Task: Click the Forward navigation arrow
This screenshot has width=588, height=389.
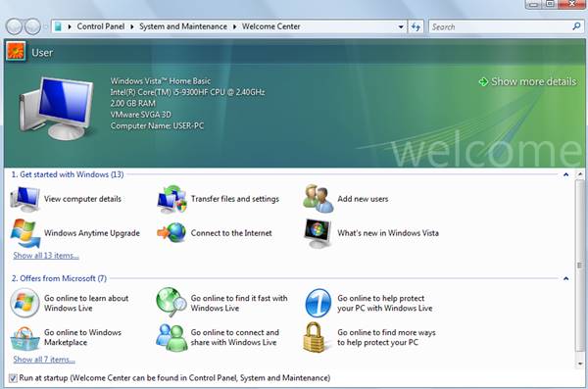Action: point(32,26)
